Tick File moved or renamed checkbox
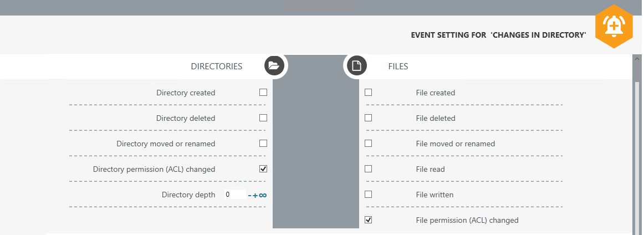This screenshot has width=644, height=235. [369, 144]
